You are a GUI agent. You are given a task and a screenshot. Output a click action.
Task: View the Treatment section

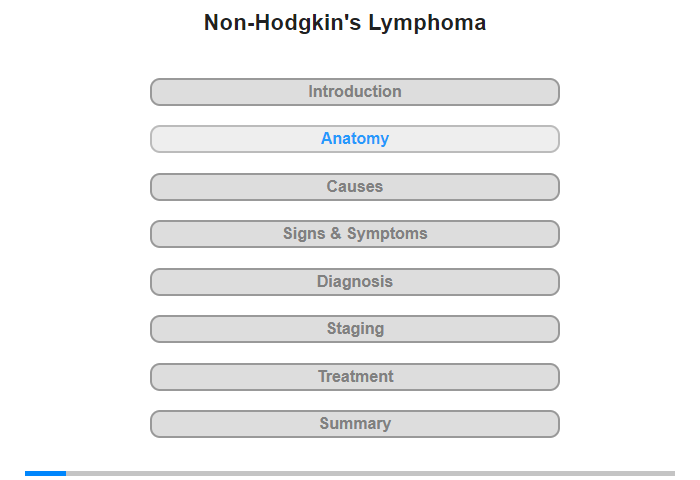click(354, 377)
